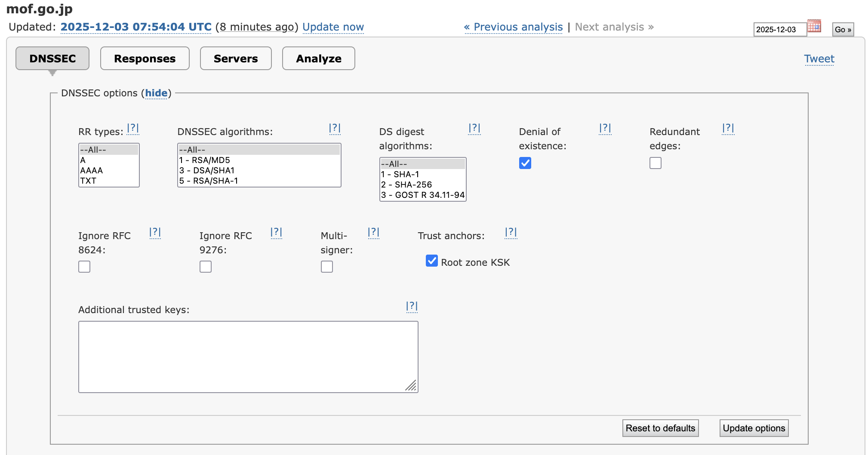Viewport: 868px width, 455px height.
Task: Select AAAA in RR types list
Action: (109, 170)
